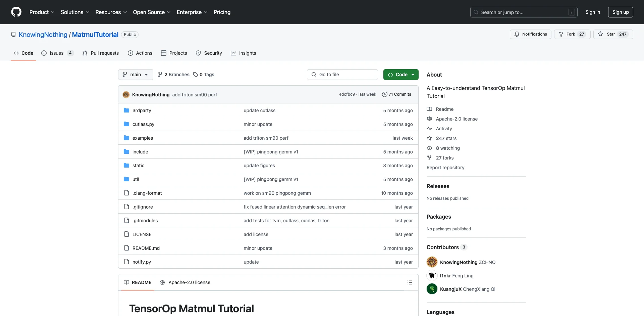Switch to the Actions tab

tap(140, 53)
